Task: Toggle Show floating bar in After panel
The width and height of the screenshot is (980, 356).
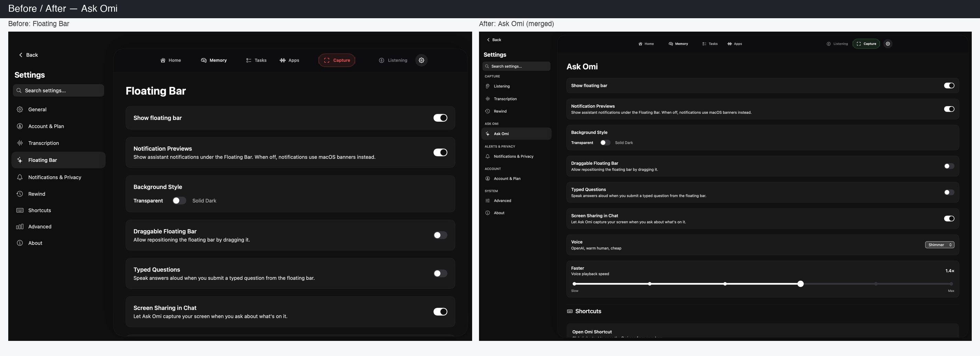Action: [x=949, y=86]
